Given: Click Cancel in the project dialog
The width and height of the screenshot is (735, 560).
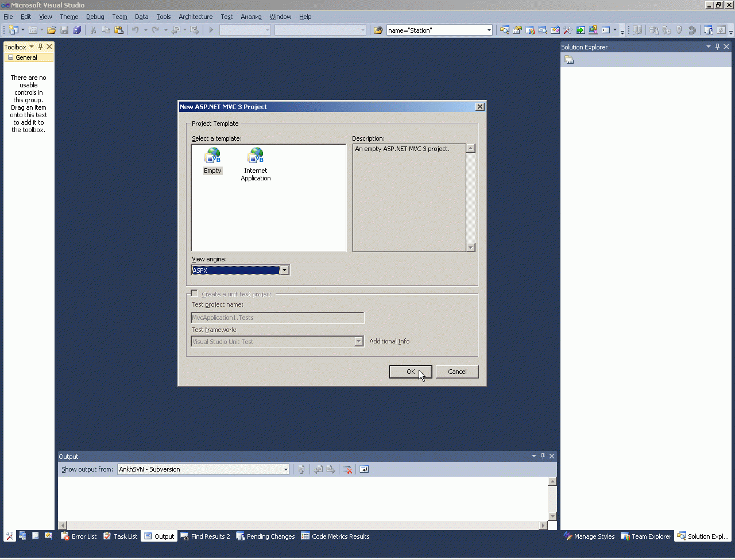Looking at the screenshot, I should [x=457, y=372].
